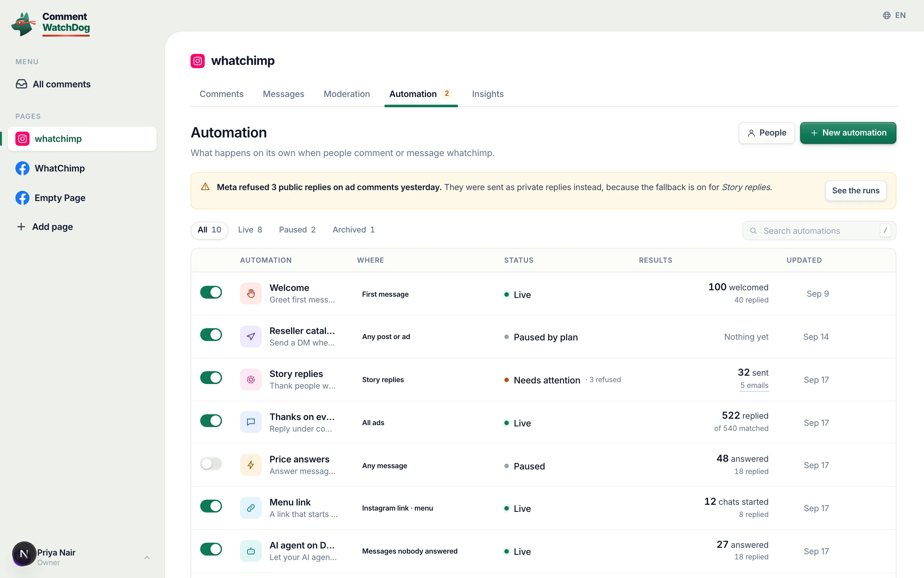924x578 pixels.
Task: Click the Messages nobody answered cell
Action: pyautogui.click(x=409, y=551)
